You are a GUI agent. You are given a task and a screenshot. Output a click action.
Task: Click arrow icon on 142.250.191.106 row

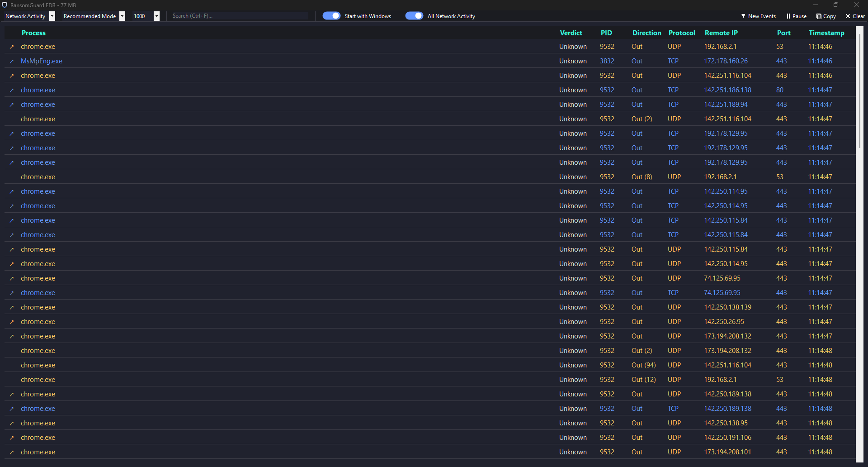(x=12, y=438)
